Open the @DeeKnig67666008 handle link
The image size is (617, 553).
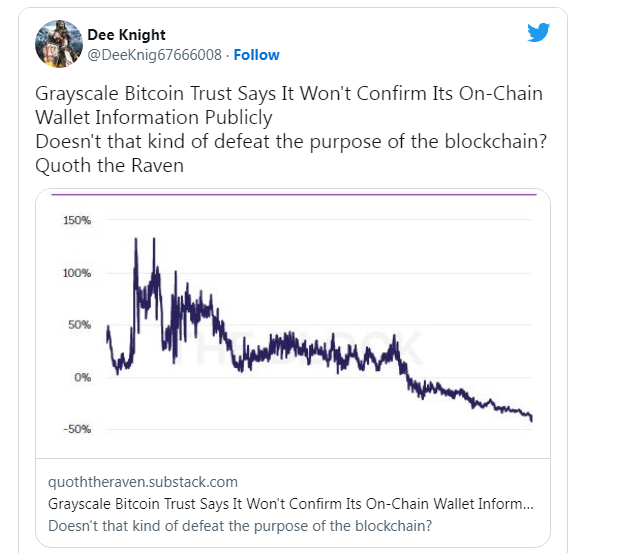pos(155,55)
